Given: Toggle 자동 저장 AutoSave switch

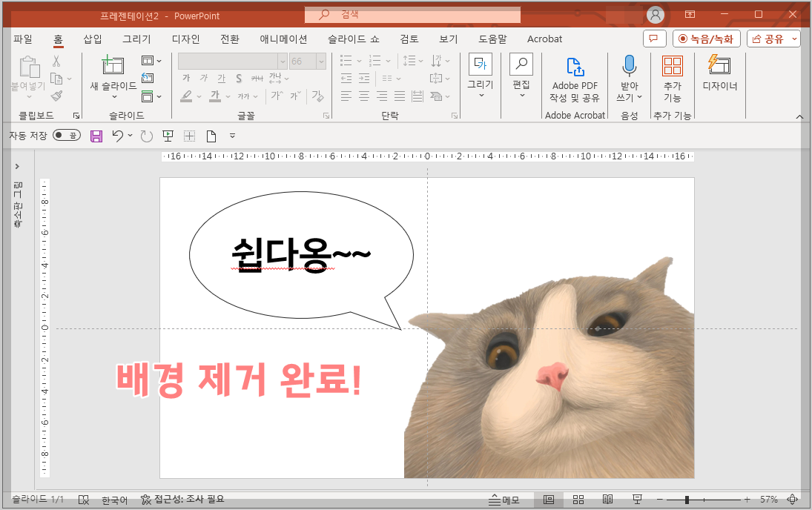Looking at the screenshot, I should point(65,136).
